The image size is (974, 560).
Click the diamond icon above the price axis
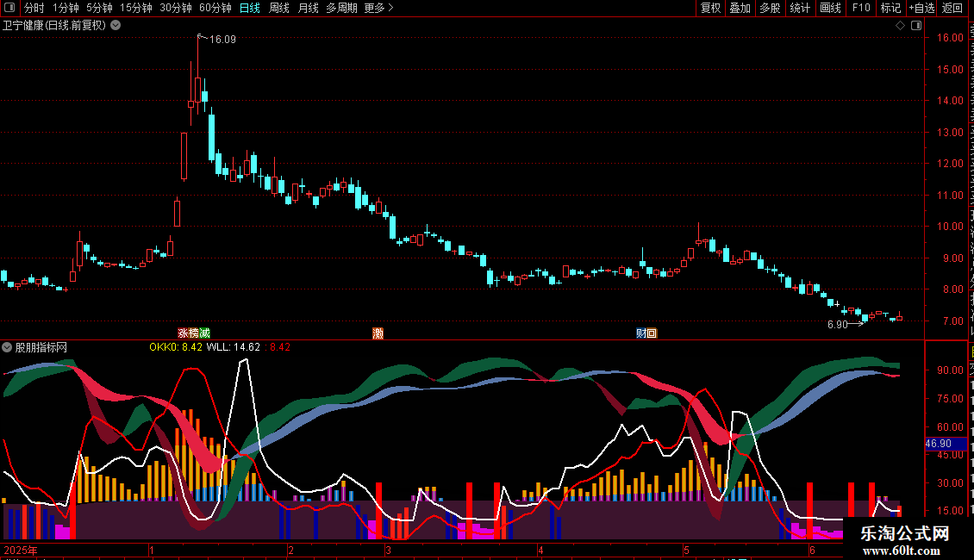pos(900,26)
